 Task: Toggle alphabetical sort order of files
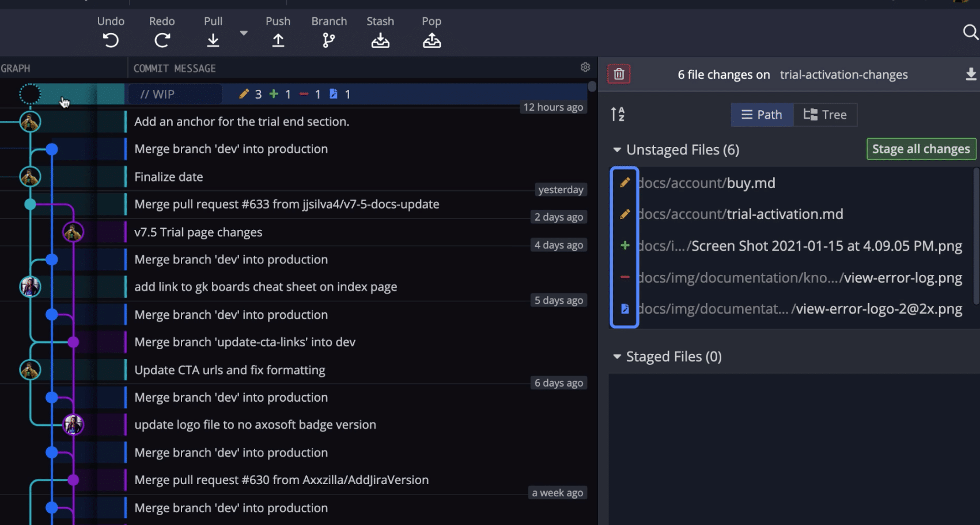618,114
